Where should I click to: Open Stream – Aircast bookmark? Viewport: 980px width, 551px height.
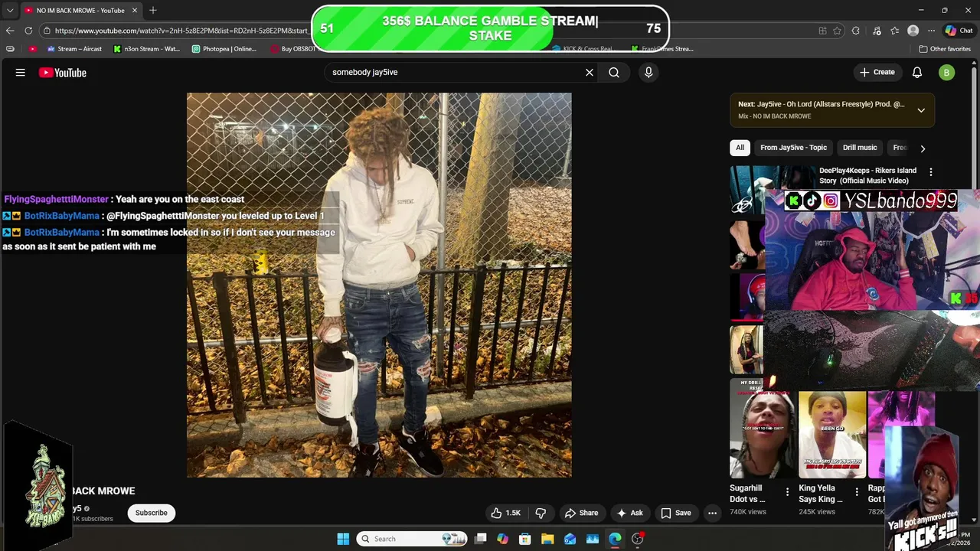[x=74, y=49]
